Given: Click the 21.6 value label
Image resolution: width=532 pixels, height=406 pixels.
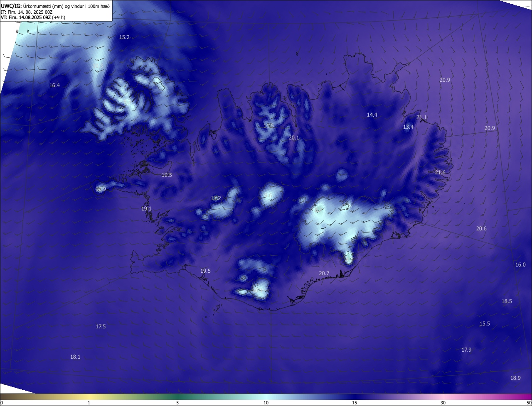Looking at the screenshot, I should coord(440,172).
